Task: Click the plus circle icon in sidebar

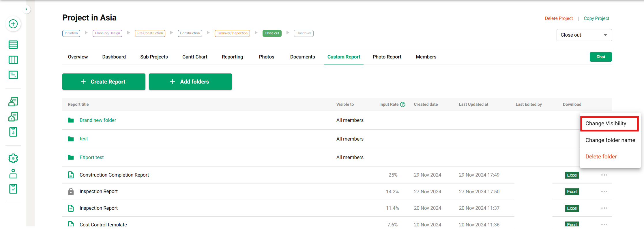Action: [13, 24]
